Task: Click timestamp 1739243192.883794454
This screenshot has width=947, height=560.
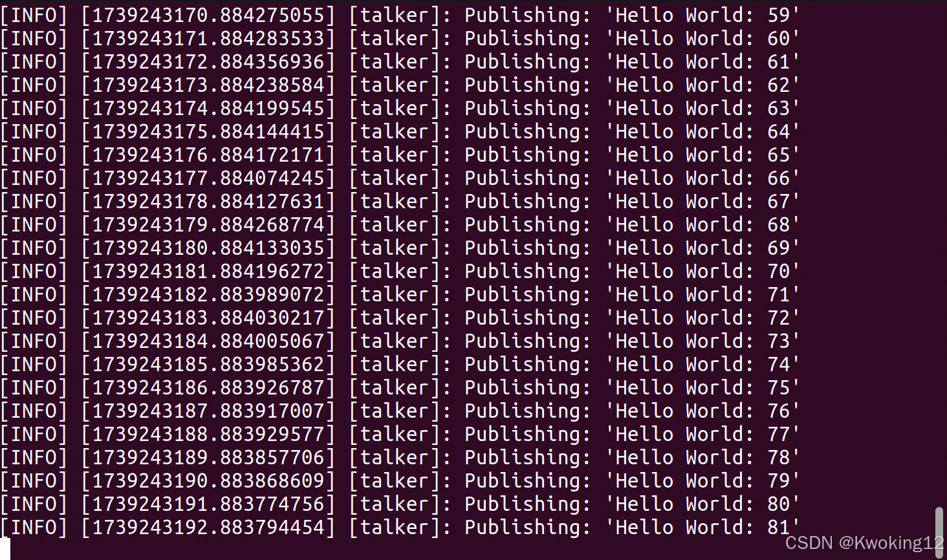Action: [208, 527]
